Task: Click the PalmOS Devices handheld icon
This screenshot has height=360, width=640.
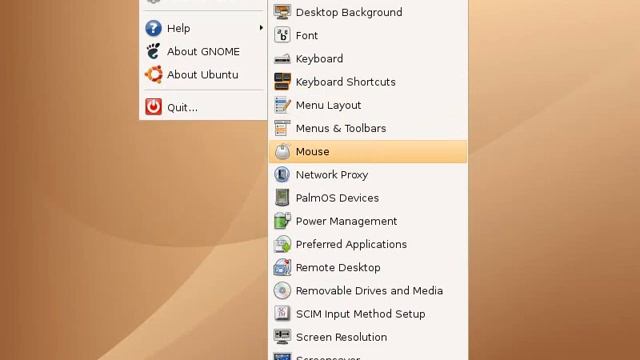Action: [x=282, y=198]
